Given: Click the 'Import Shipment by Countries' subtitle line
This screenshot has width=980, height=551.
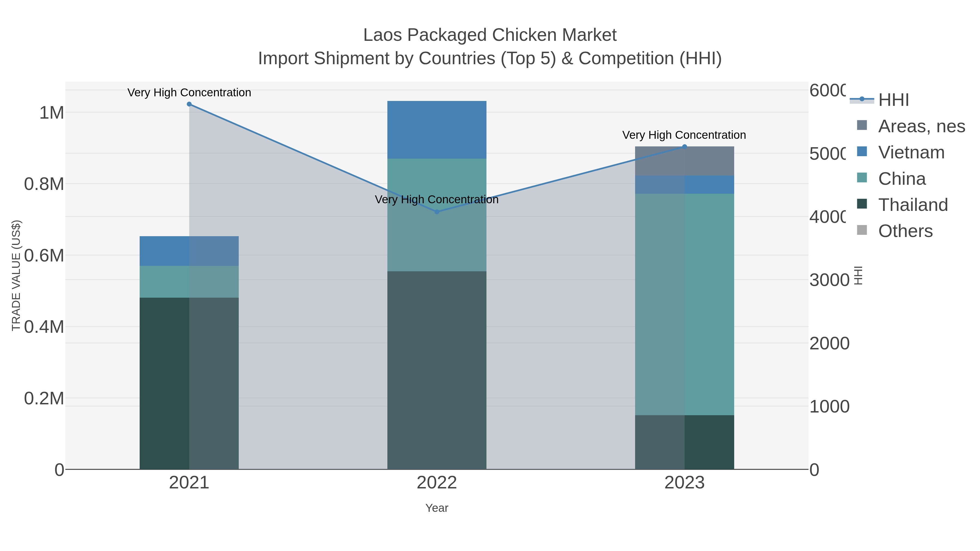Looking at the screenshot, I should pos(490,59).
